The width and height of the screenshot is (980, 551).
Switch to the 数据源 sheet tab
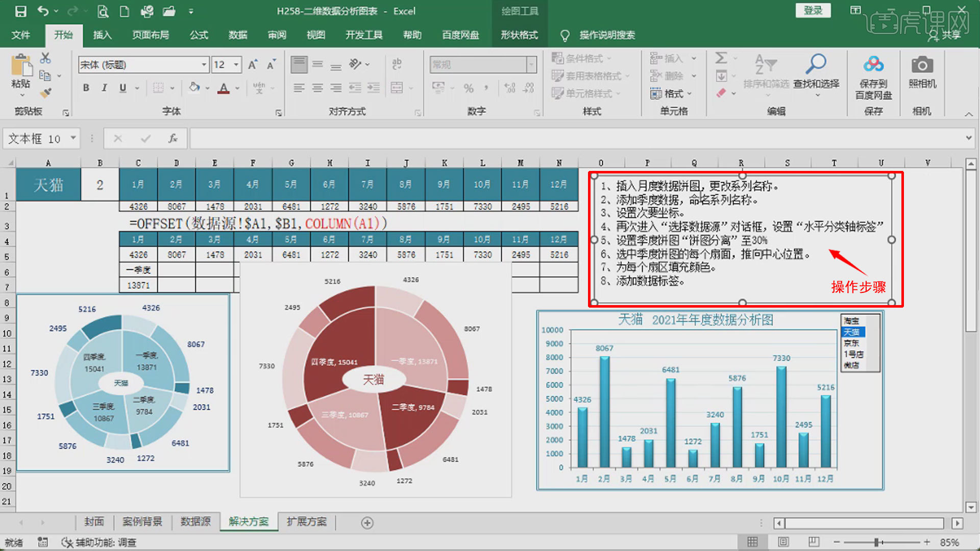197,522
